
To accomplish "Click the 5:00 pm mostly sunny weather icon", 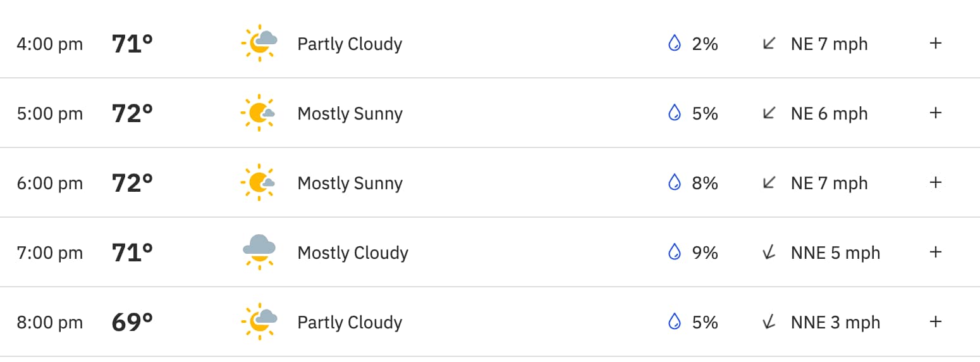I will 259,113.
